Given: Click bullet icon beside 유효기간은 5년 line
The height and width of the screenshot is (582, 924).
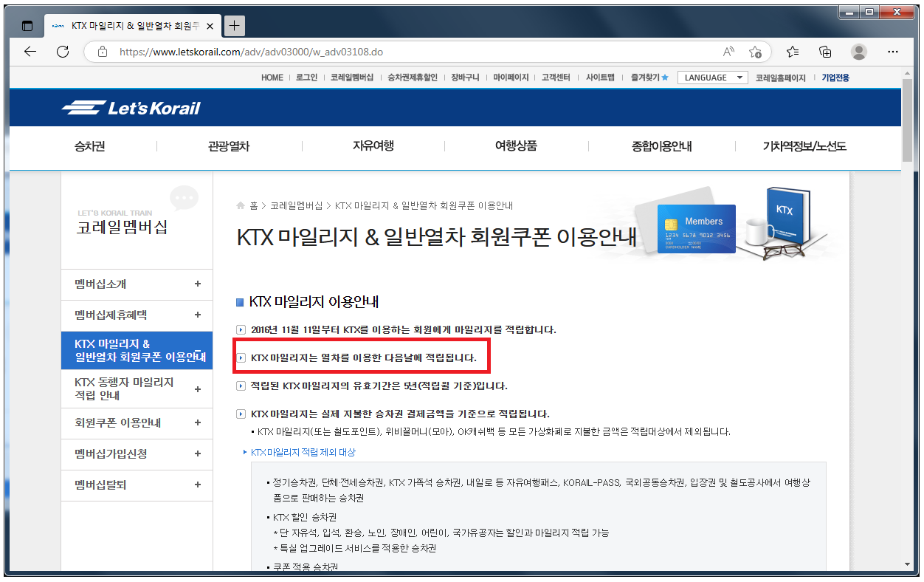Looking at the screenshot, I should (x=240, y=386).
